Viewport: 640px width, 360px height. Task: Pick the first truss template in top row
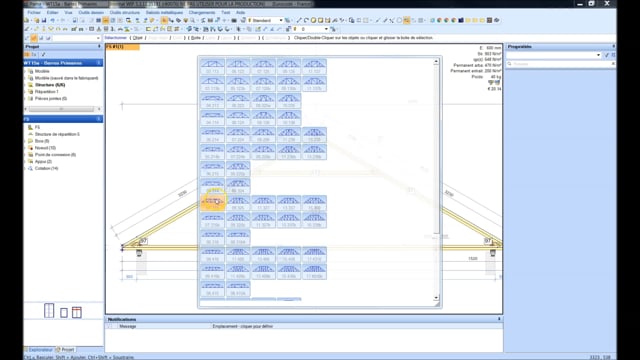point(212,67)
